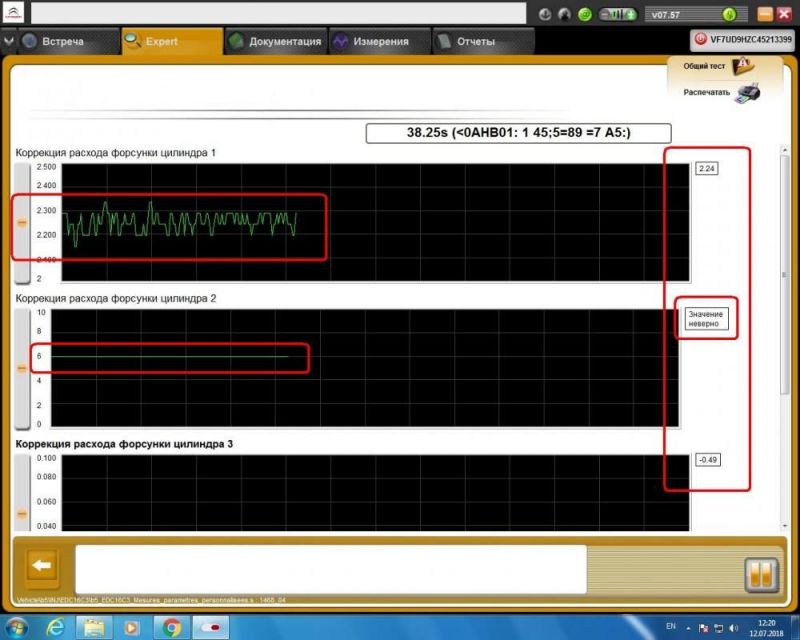This screenshot has width=800, height=640.
Task: Click the Распечатать printer icon
Action: pos(747,93)
